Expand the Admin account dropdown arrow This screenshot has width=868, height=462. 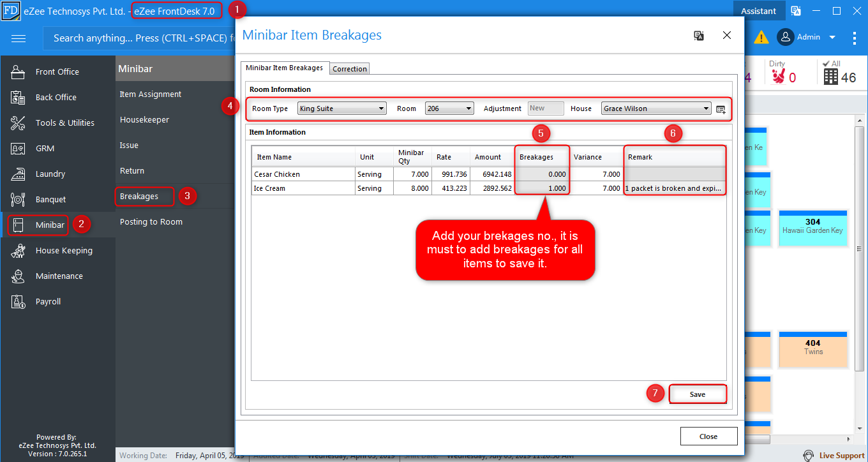pyautogui.click(x=832, y=38)
